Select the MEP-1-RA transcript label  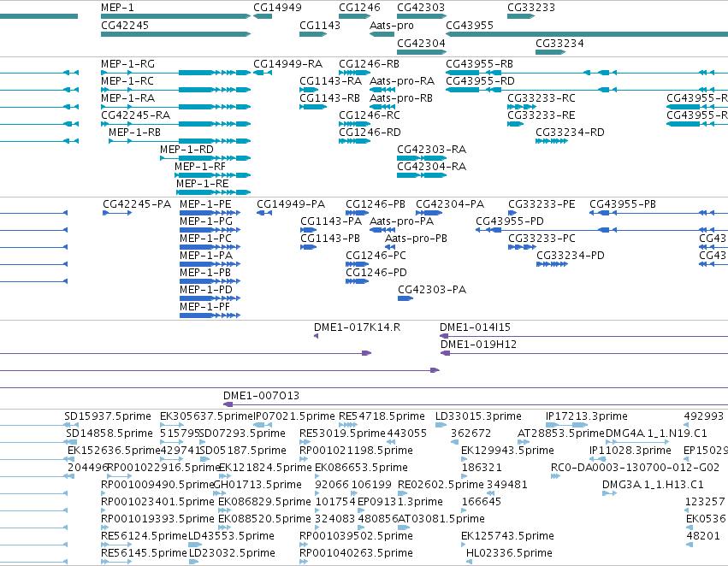(x=127, y=98)
